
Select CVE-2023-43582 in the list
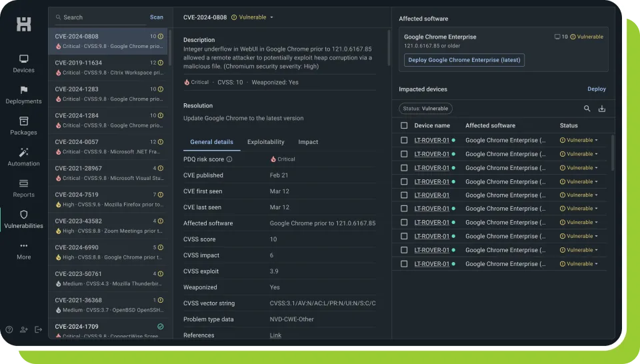108,225
